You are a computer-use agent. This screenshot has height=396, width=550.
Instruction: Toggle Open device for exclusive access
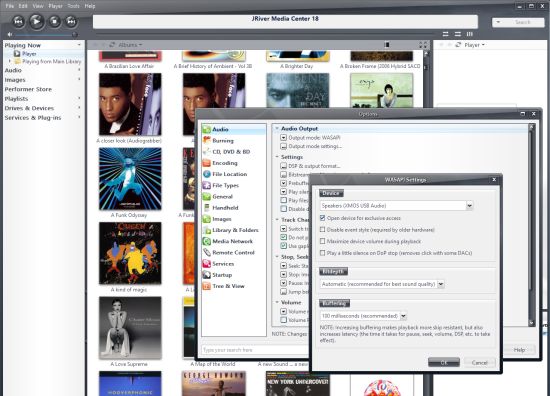tap(322, 218)
